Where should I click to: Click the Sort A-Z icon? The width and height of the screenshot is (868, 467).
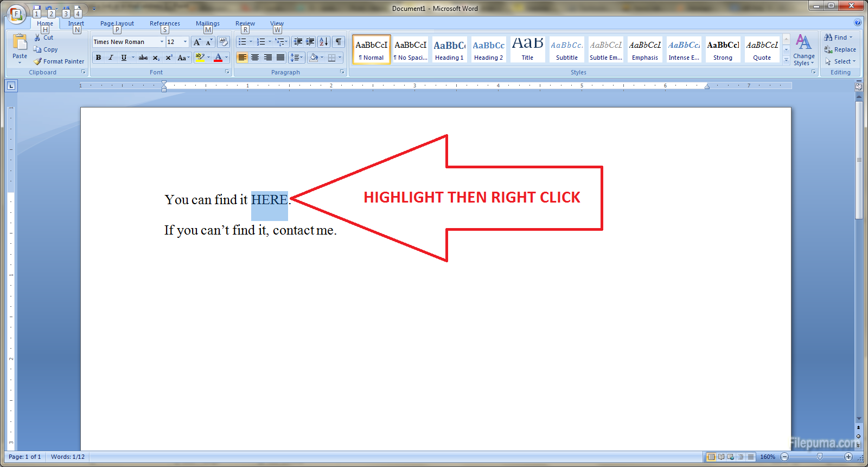point(323,42)
